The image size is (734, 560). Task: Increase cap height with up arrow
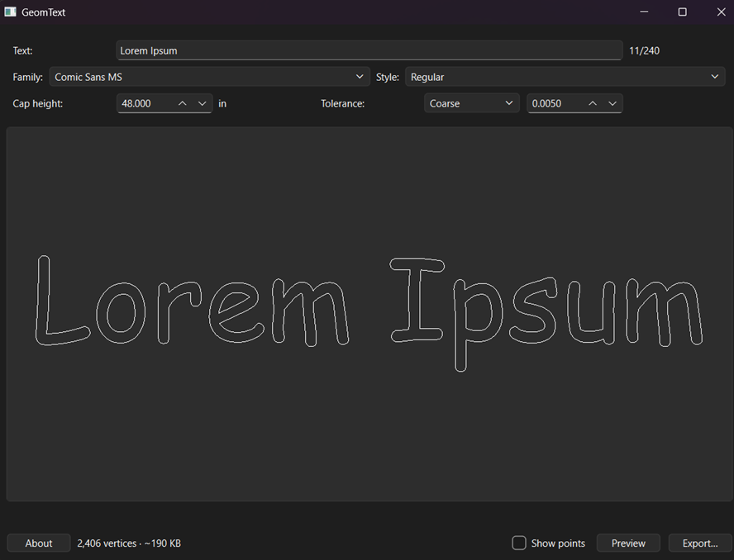click(x=183, y=103)
